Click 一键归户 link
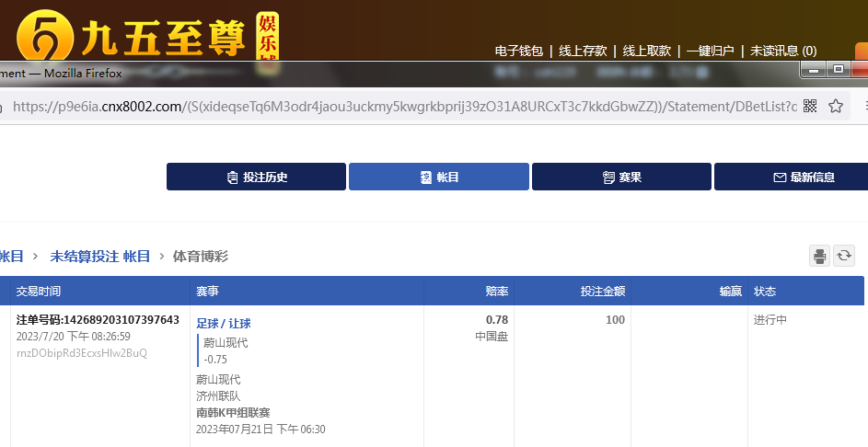 pos(711,51)
